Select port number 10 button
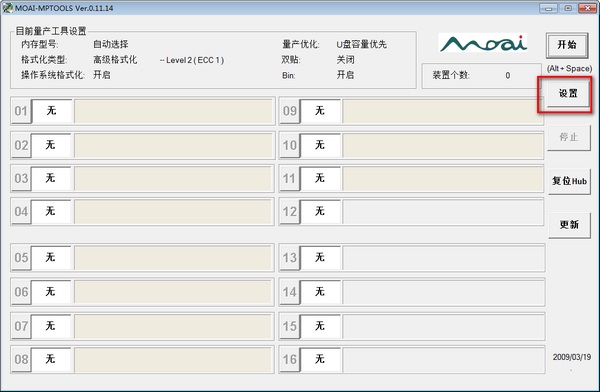 coord(290,145)
